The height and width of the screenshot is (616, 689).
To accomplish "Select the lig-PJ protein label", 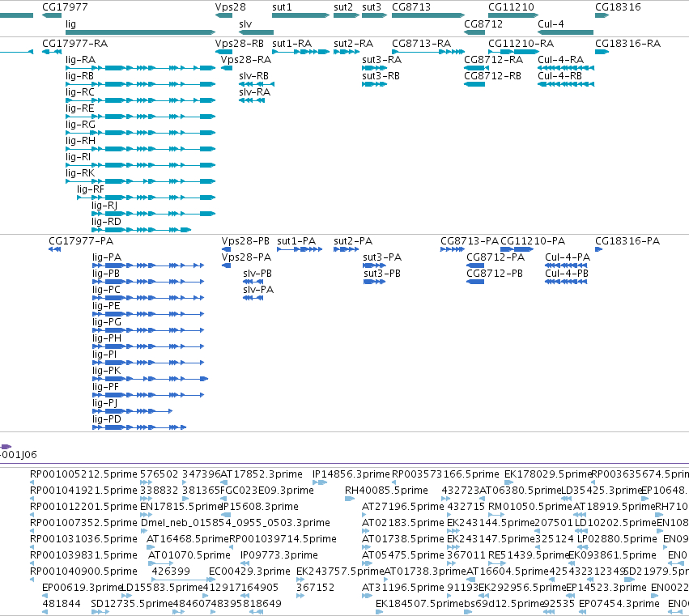I will point(104,403).
